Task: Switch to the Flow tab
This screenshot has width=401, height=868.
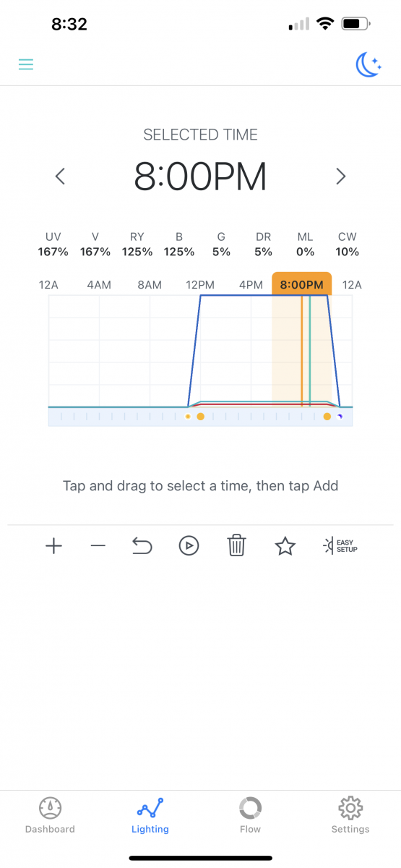Action: [250, 816]
